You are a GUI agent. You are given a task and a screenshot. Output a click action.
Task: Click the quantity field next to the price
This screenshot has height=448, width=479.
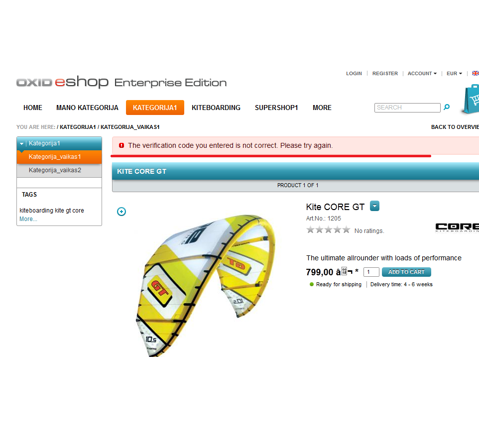[371, 272]
